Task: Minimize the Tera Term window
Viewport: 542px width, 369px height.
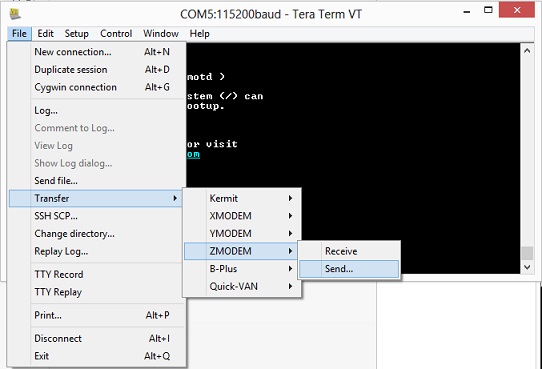Action: point(467,11)
